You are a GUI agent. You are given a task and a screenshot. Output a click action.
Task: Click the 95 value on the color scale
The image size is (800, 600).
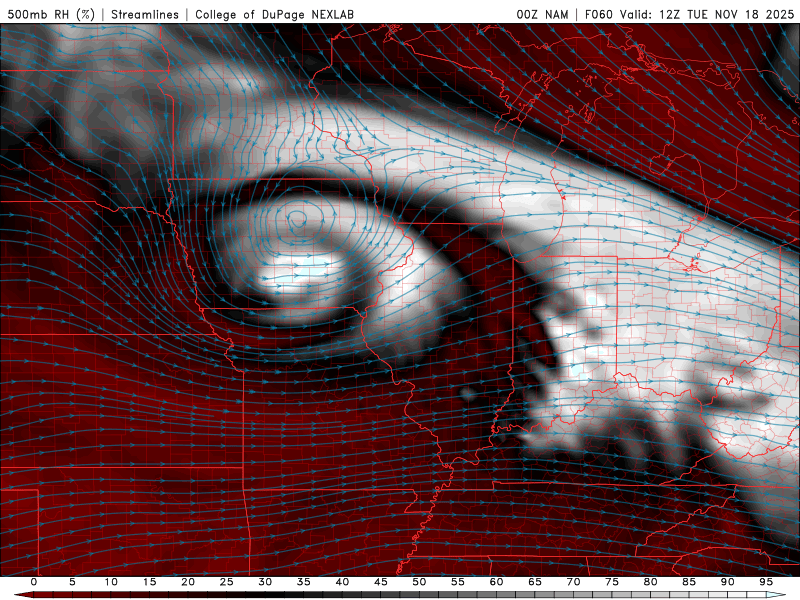tap(766, 582)
